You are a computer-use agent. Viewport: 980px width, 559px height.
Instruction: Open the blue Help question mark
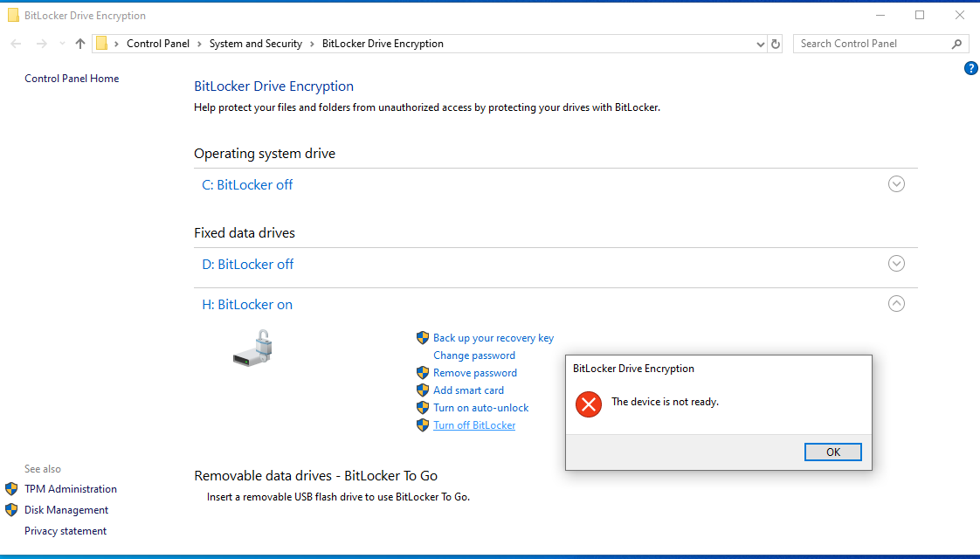970,68
